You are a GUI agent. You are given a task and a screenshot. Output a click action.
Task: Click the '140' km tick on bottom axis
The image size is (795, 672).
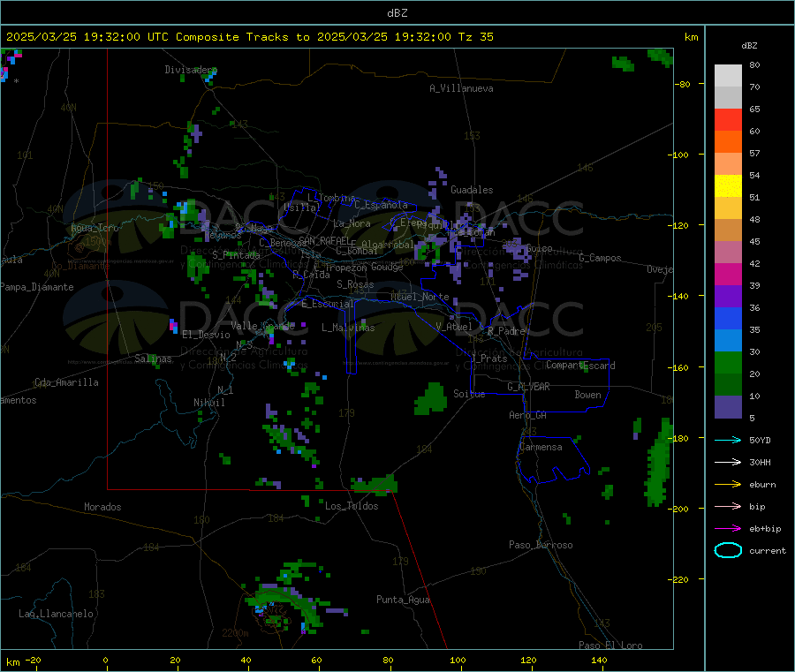pyautogui.click(x=599, y=660)
